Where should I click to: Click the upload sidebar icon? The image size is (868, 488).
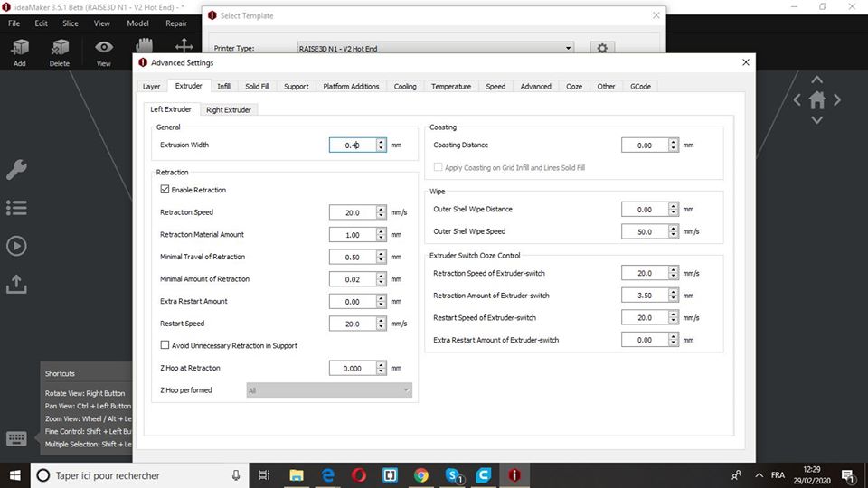click(x=16, y=284)
